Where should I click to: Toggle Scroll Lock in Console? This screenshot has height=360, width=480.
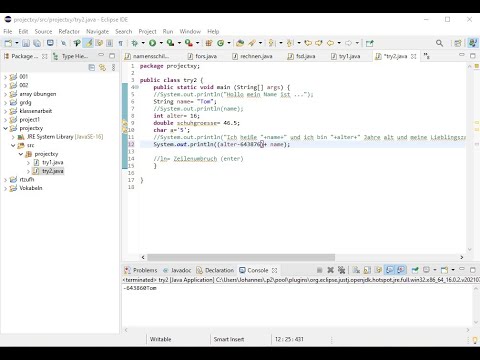367,270
